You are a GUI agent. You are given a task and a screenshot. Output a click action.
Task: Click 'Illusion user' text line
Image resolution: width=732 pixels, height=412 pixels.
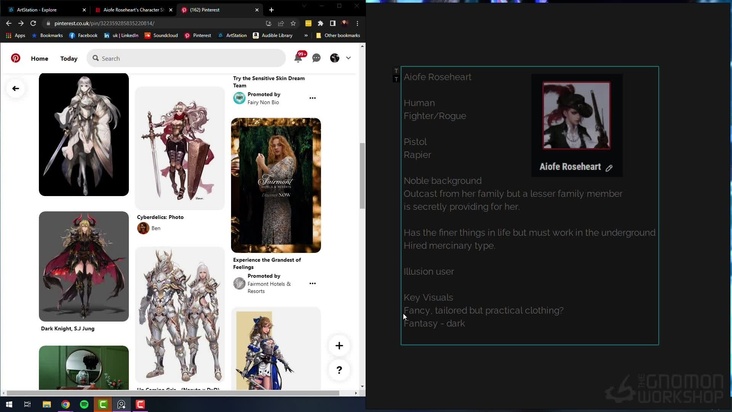pyautogui.click(x=429, y=272)
